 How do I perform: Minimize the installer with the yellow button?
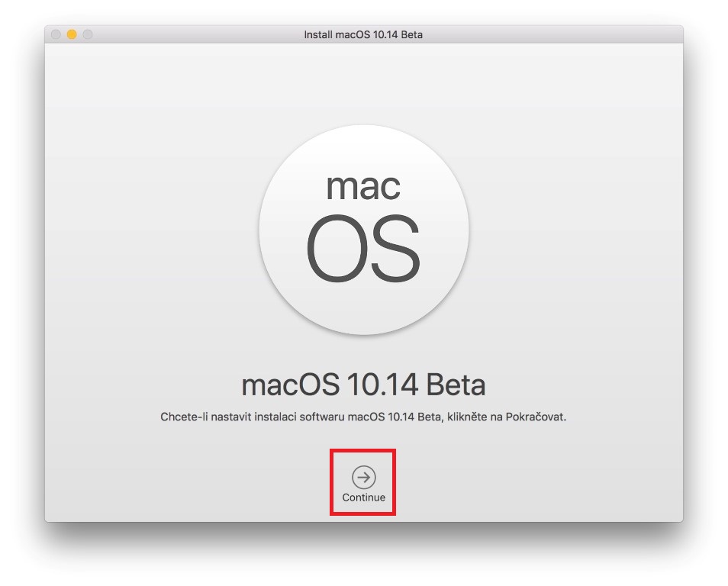(x=72, y=34)
